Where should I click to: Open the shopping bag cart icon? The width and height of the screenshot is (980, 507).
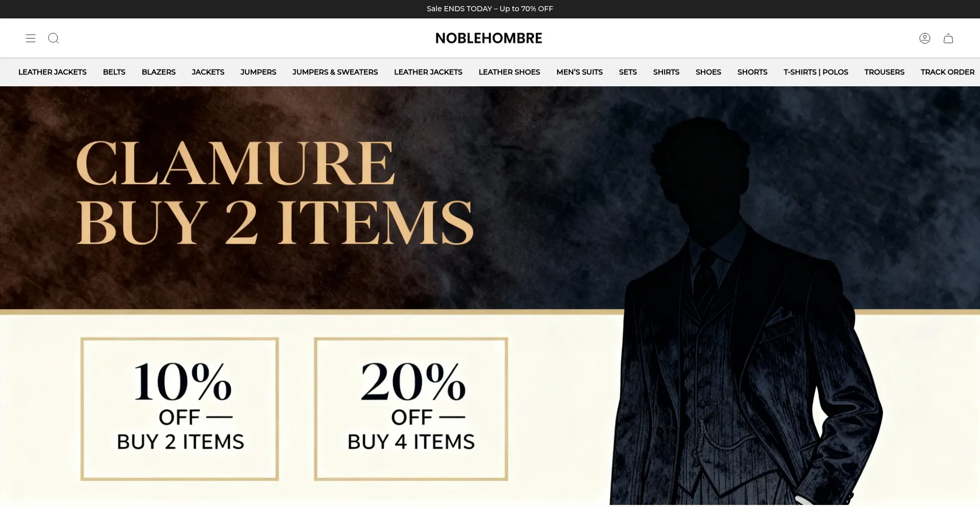948,38
